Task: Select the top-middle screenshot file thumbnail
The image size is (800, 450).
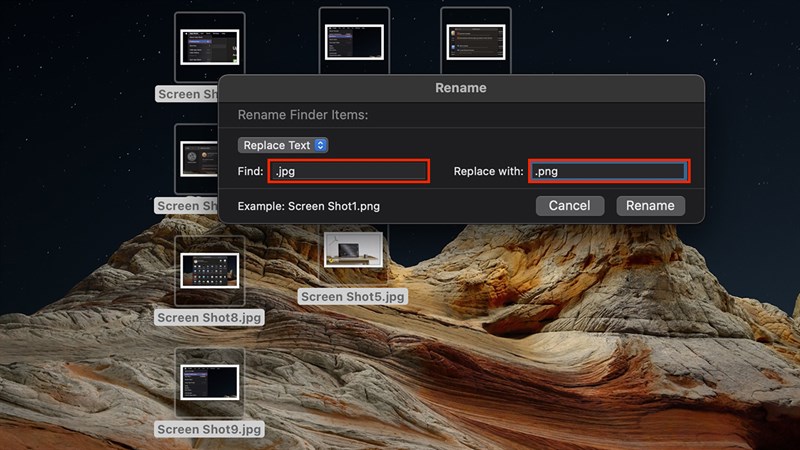Action: click(354, 41)
